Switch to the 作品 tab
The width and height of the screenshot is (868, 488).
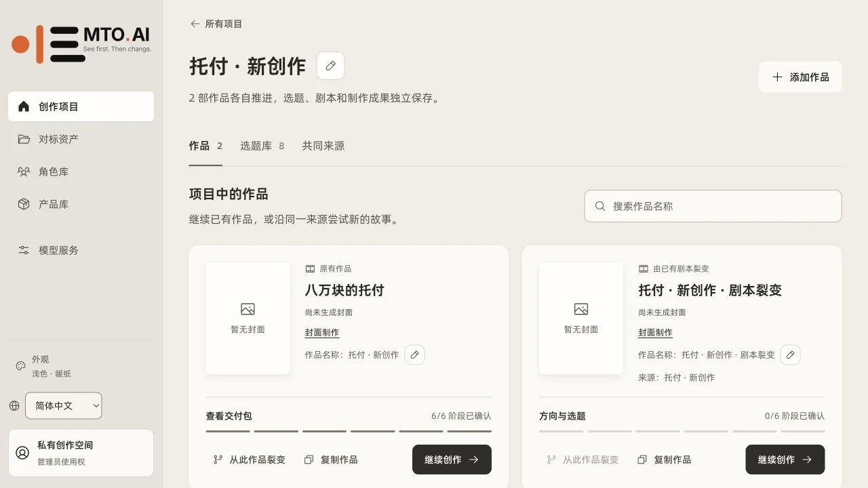tap(205, 146)
